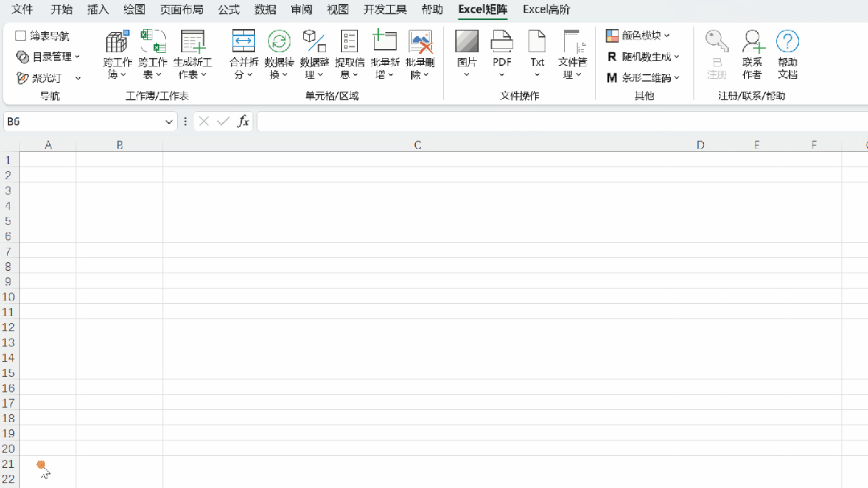The image size is (868, 488).
Task: Expand the Name Box dropdown arrow
Action: 169,121
